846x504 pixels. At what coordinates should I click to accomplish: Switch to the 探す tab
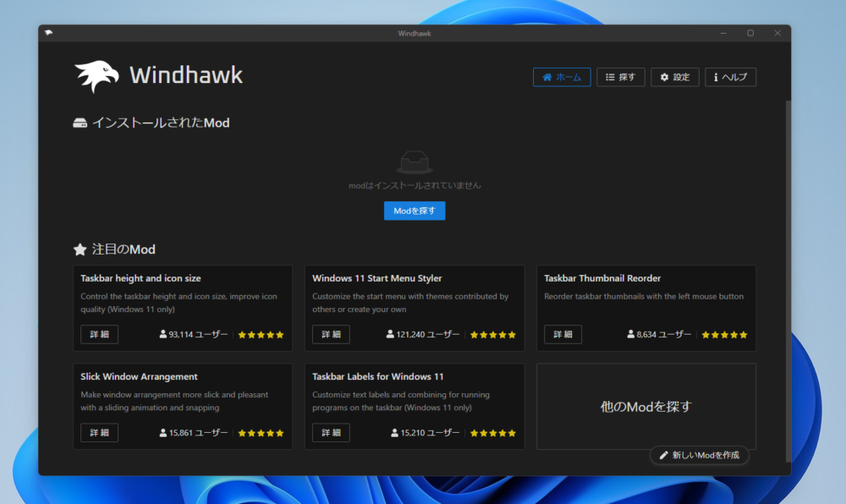[x=620, y=76]
